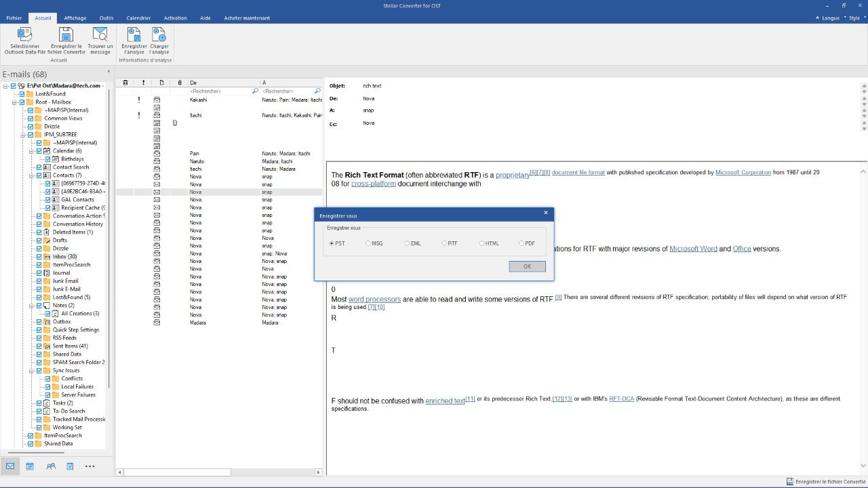868x488 pixels.
Task: Click scroll-down arrow of preview pane
Action: 863,466
